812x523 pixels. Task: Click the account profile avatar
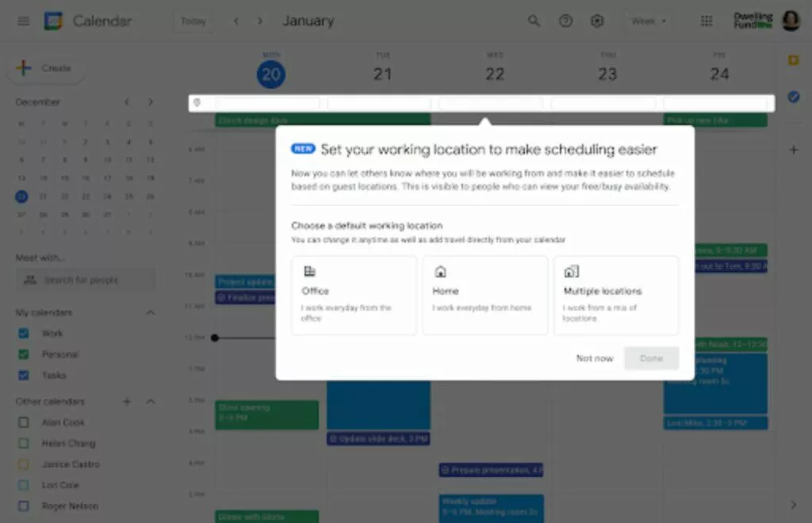coord(791,21)
